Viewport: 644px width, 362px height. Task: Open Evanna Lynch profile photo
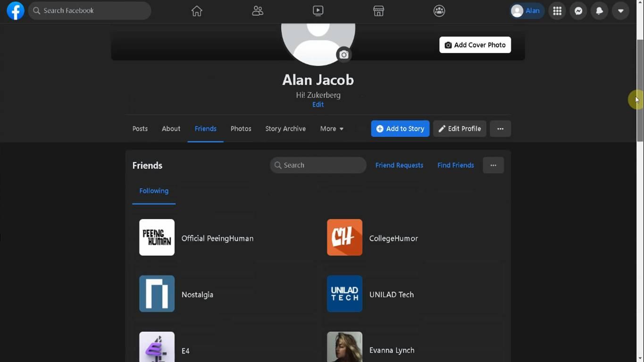click(345, 347)
